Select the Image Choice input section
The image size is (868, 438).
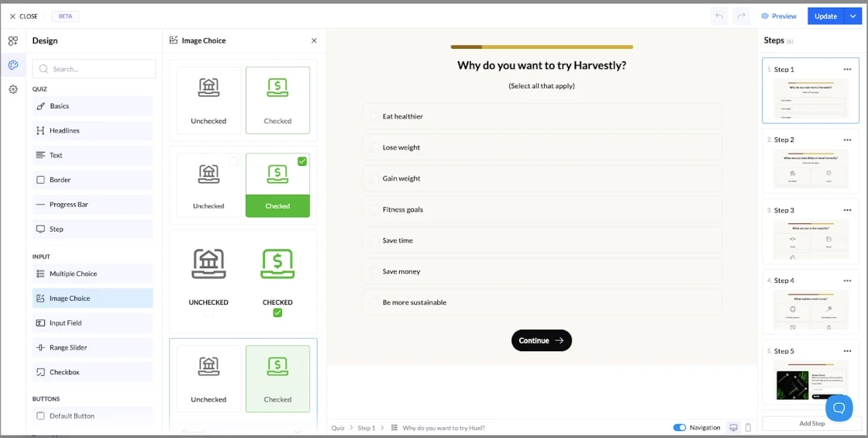point(92,298)
